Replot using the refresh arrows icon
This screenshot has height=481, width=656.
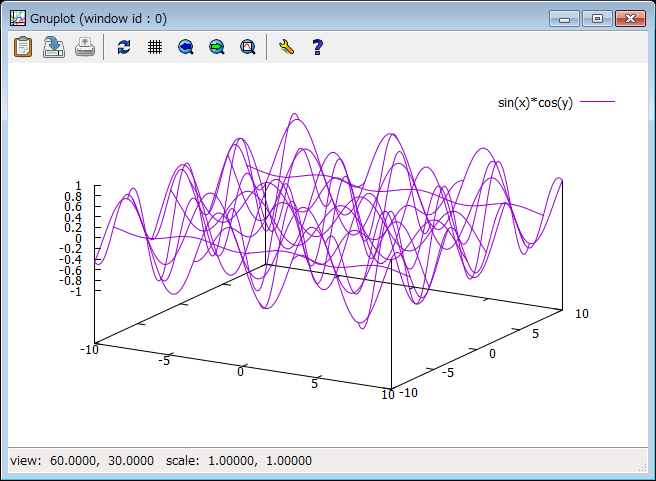124,47
